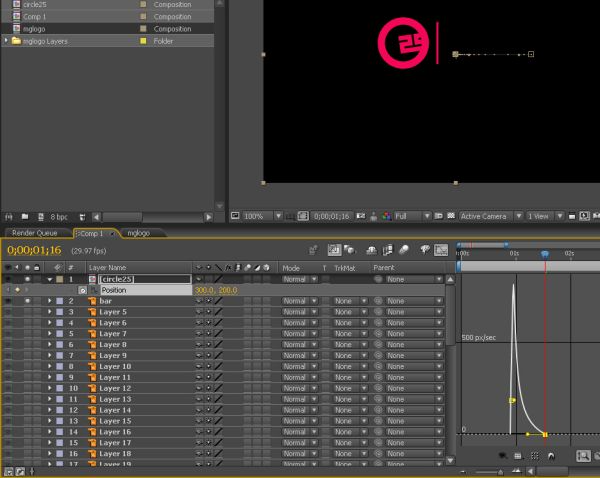The height and width of the screenshot is (478, 600).
Task: Expand the mglogo Layers folder
Action: pos(6,41)
